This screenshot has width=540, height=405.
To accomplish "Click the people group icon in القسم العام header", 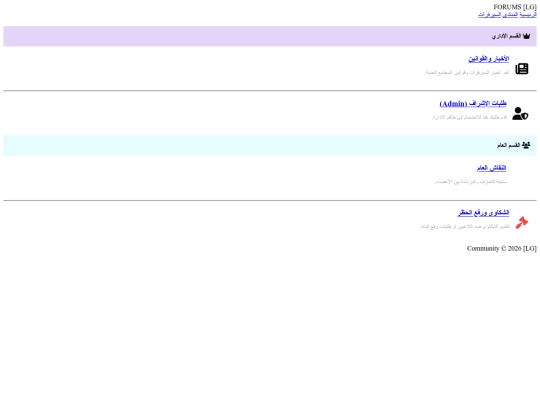I will (x=526, y=145).
